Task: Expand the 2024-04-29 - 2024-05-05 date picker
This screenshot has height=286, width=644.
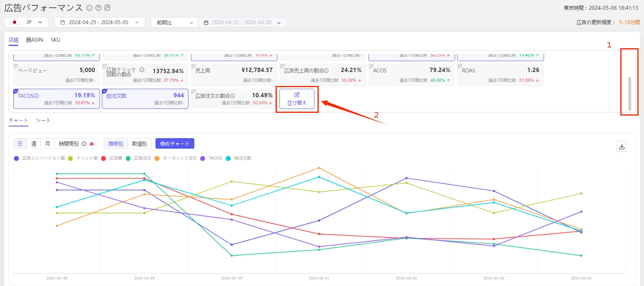Action: 100,22
